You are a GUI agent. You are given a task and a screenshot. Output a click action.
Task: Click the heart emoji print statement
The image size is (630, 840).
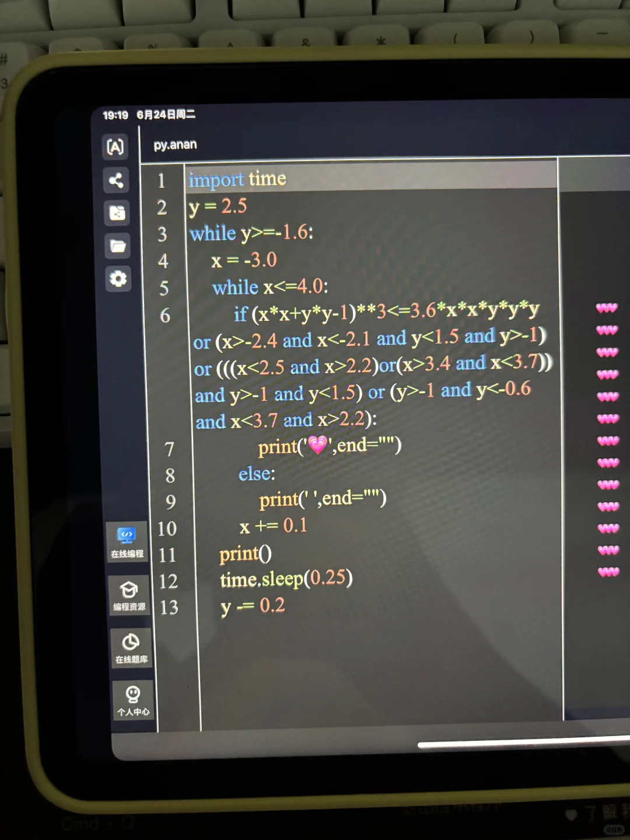pos(330,446)
